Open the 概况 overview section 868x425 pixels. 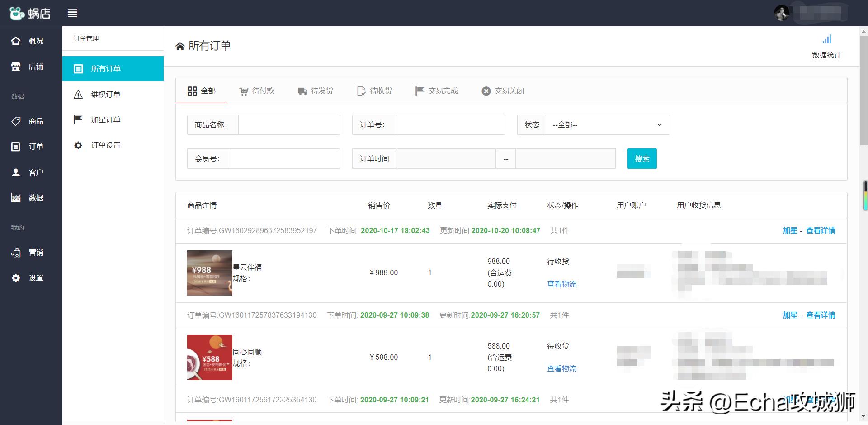click(x=31, y=41)
